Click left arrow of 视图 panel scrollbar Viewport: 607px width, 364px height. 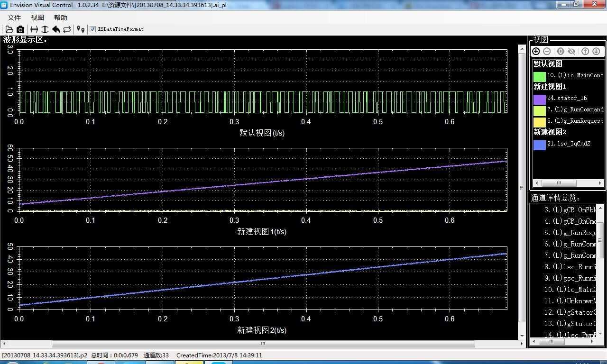[x=537, y=183]
